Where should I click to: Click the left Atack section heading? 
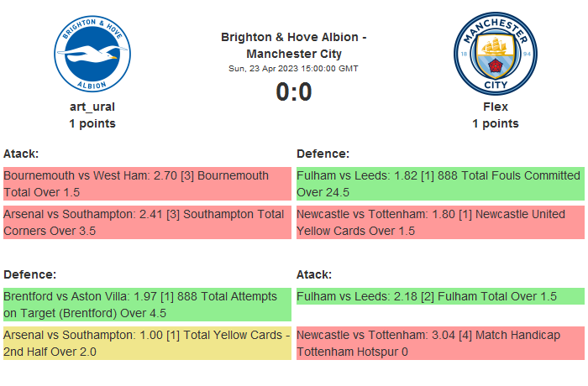21,154
